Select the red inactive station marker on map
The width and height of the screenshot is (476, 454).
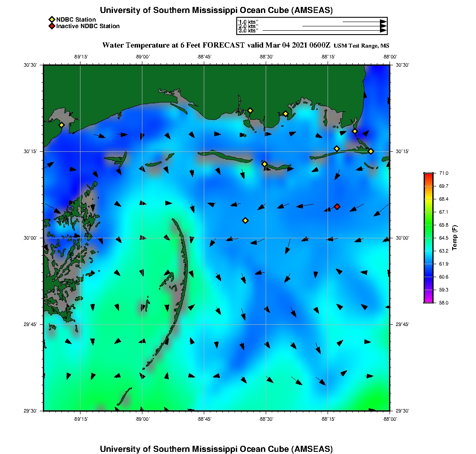[337, 207]
